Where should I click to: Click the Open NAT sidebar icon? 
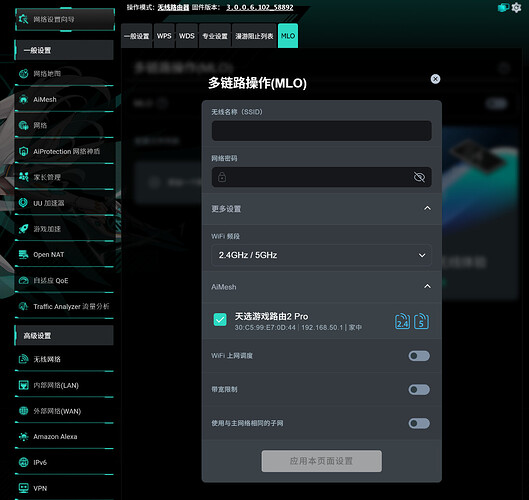click(x=23, y=254)
